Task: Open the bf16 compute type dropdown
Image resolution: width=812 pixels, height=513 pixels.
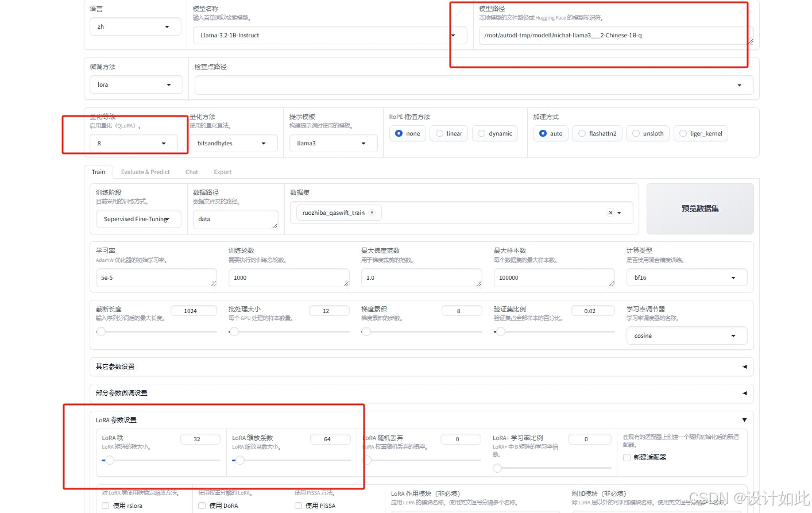Action: point(687,277)
